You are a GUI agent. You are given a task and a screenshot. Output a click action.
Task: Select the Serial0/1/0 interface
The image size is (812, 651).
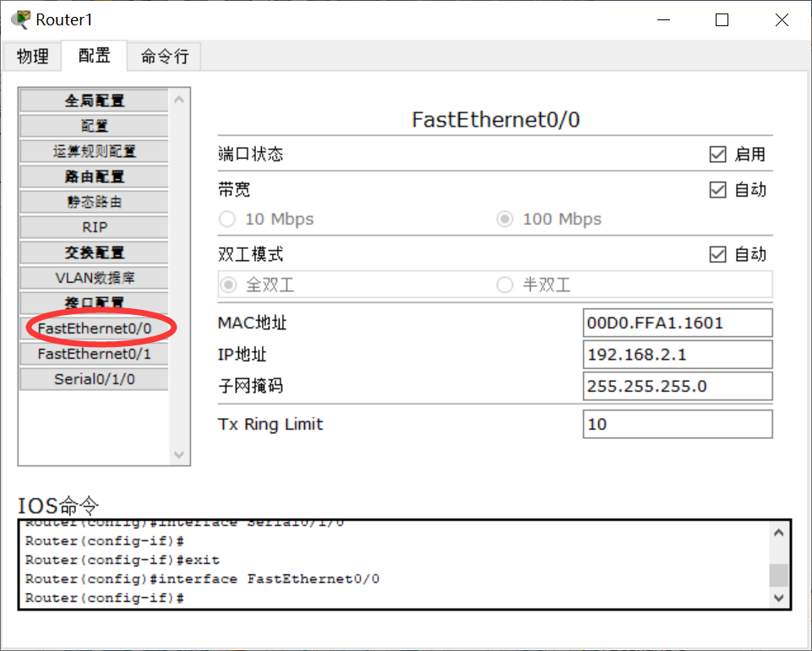coord(94,378)
